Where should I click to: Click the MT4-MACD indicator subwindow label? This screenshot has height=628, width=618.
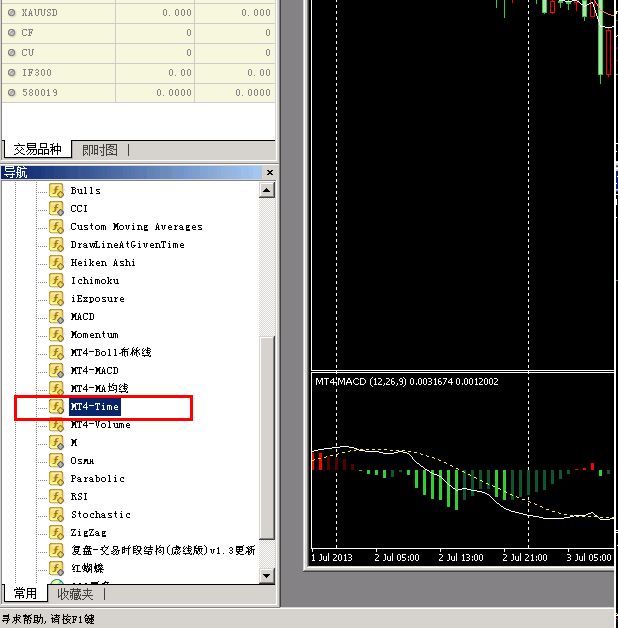coord(406,382)
